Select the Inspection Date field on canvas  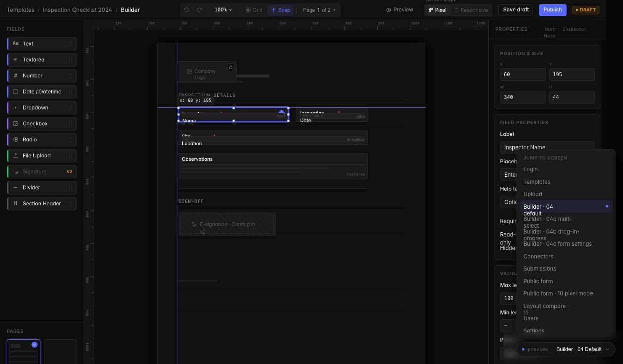(x=332, y=115)
